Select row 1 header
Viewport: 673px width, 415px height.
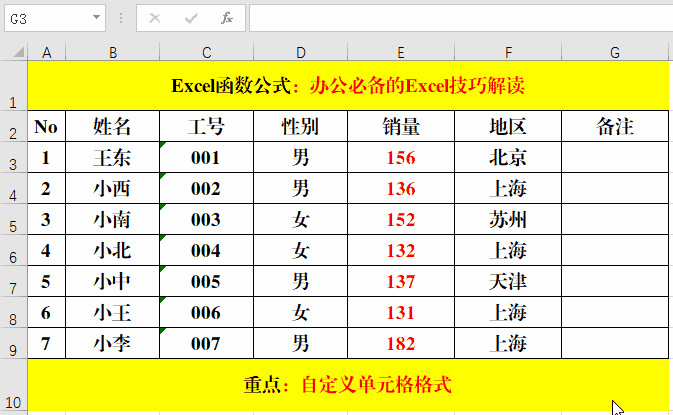[13, 86]
